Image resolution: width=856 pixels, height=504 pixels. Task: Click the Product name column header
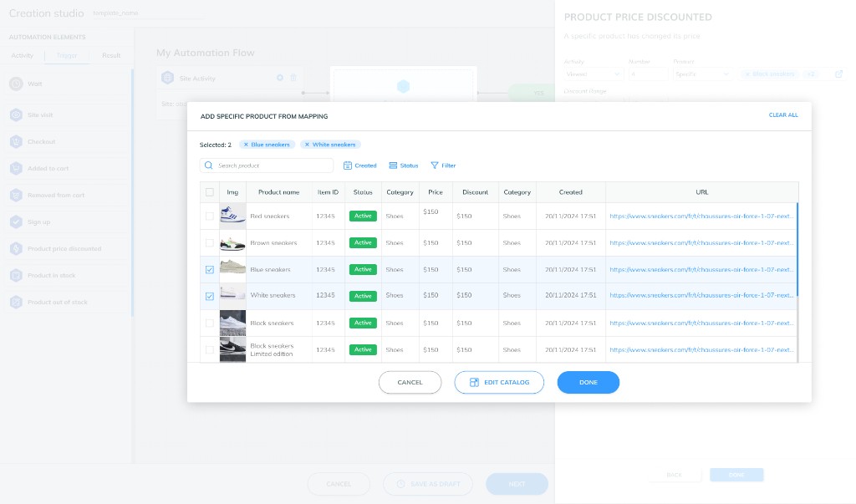pos(279,192)
